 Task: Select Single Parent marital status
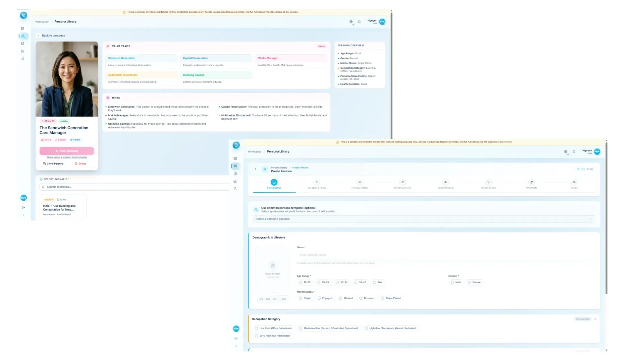(391, 298)
